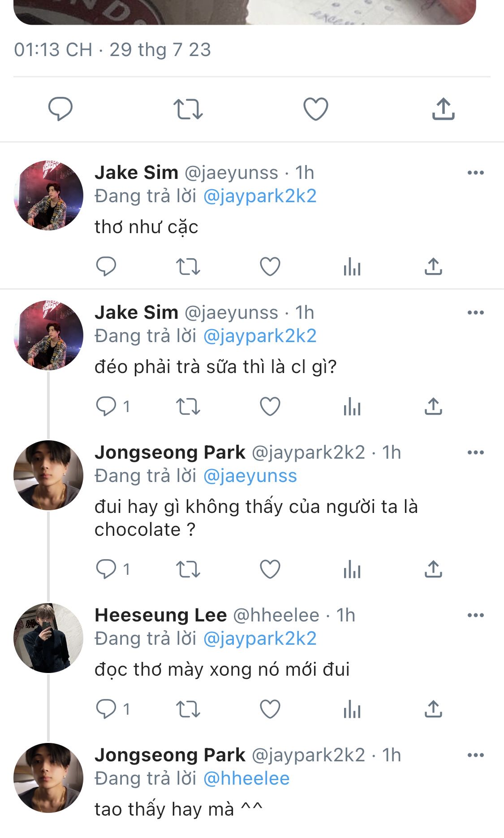Open more options on Heeseung Lee's reply
Screen dimensions: 504x838
pyautogui.click(x=475, y=615)
